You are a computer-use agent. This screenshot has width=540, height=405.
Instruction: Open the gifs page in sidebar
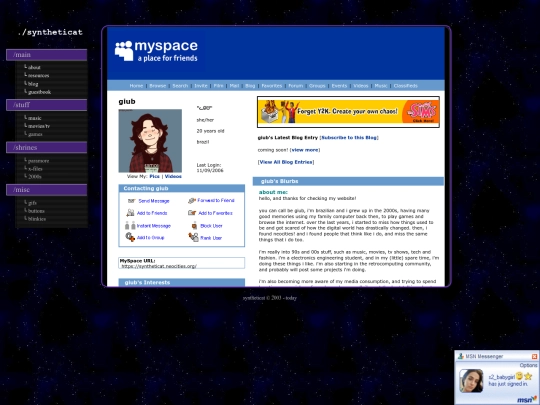[x=32, y=203]
